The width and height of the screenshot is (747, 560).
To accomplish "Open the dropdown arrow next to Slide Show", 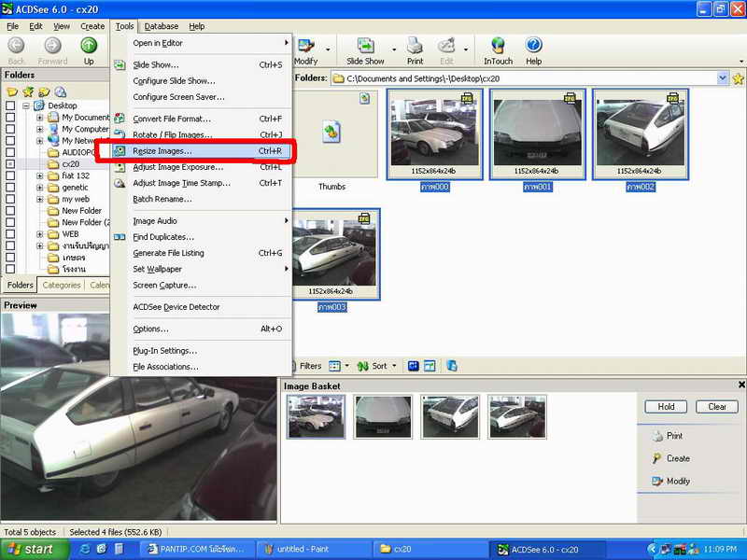I will [x=394, y=49].
